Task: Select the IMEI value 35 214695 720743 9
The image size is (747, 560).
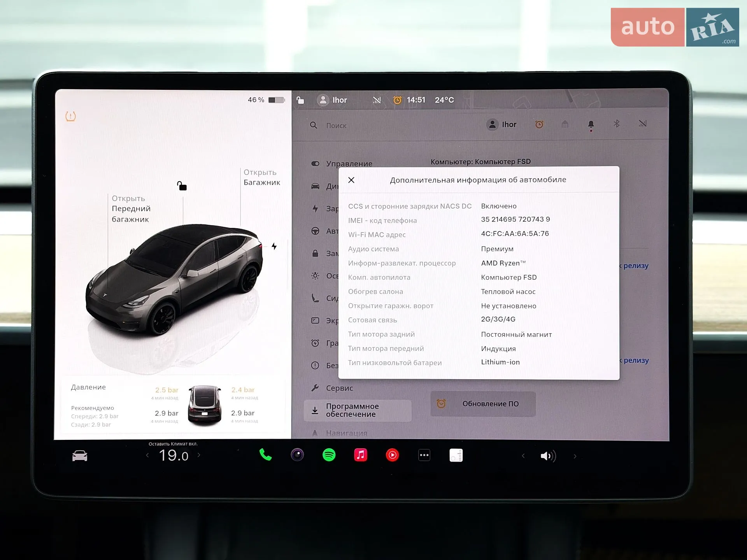Action: (x=516, y=219)
